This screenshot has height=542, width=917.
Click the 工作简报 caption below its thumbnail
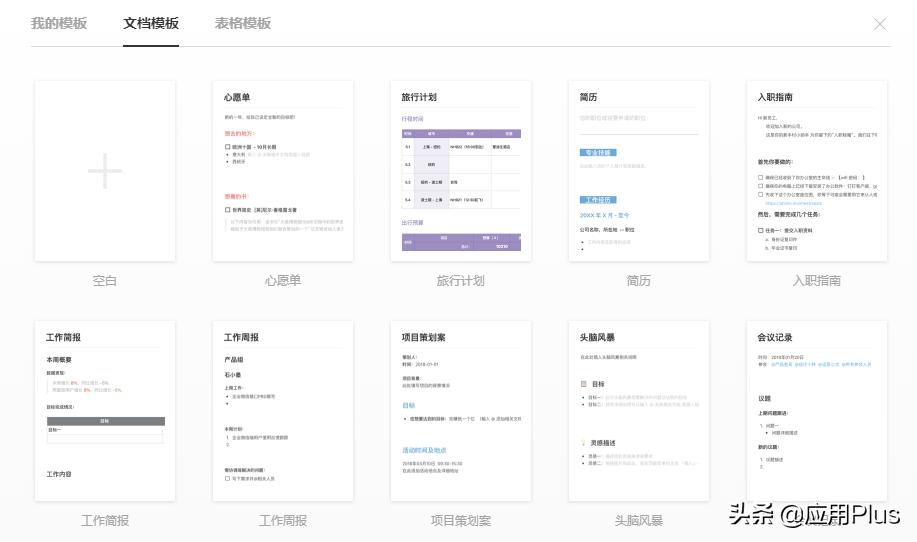tap(105, 520)
